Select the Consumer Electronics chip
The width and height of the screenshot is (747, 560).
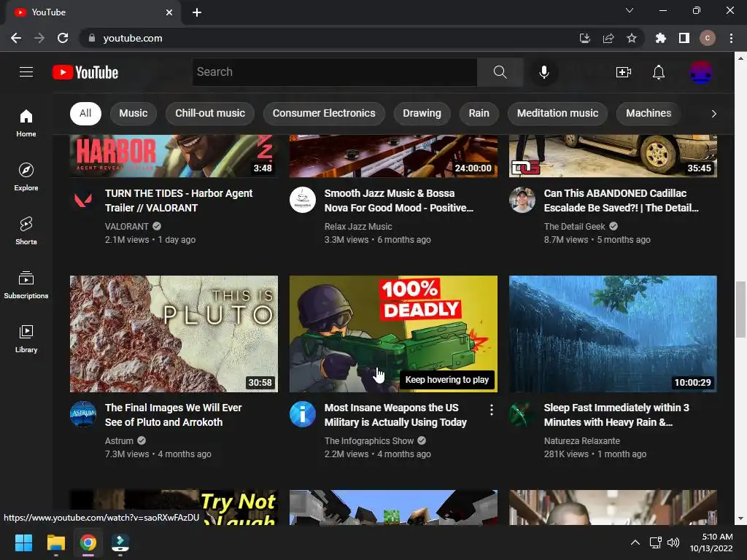point(324,113)
